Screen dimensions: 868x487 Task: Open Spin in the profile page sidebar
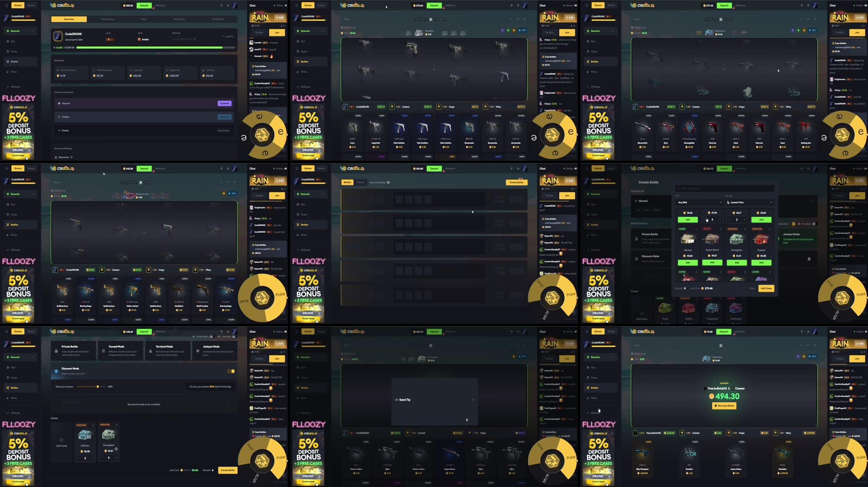click(13, 41)
